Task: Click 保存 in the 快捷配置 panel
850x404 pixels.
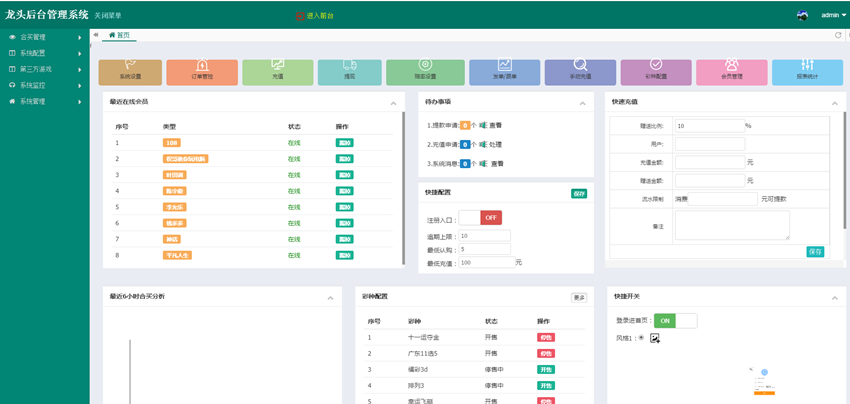Action: 578,193
